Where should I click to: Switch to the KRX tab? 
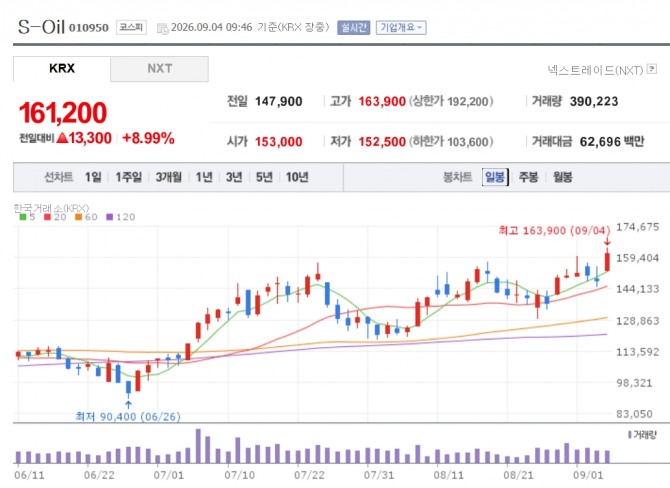[x=62, y=68]
